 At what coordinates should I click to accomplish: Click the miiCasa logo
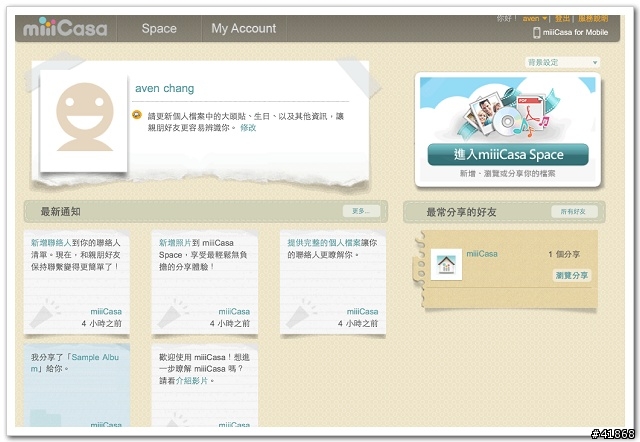65,28
